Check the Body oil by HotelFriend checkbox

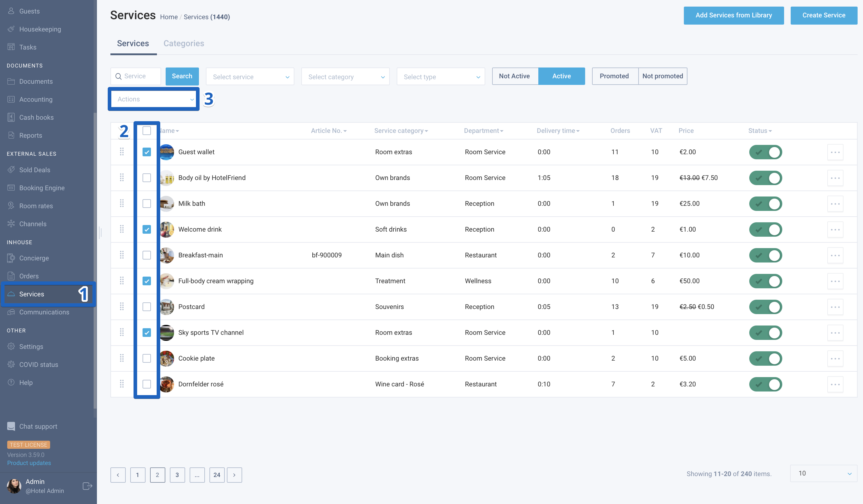point(146,178)
